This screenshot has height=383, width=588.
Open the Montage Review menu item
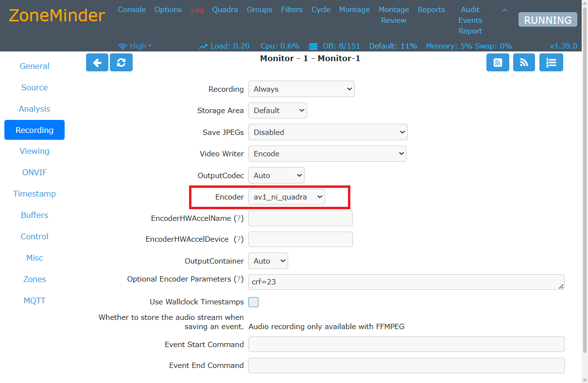pos(394,15)
